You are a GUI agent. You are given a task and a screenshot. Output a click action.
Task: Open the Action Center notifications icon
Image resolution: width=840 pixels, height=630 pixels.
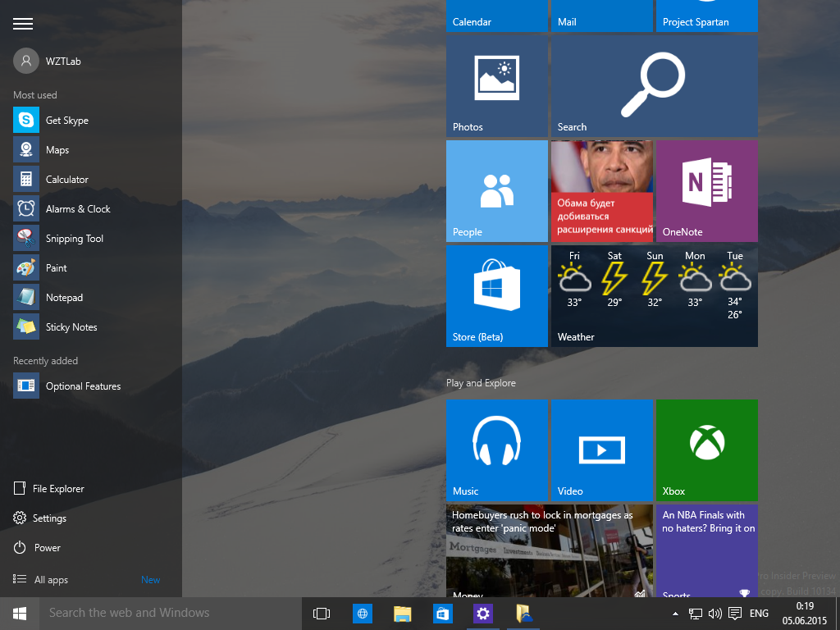click(735, 614)
